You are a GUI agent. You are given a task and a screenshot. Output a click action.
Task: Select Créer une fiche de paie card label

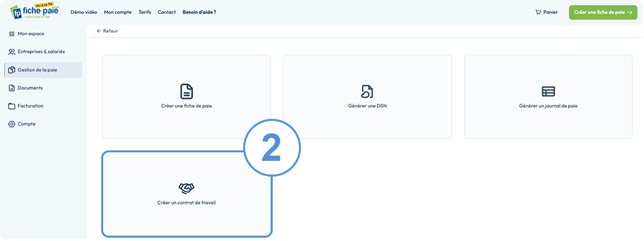tap(187, 106)
